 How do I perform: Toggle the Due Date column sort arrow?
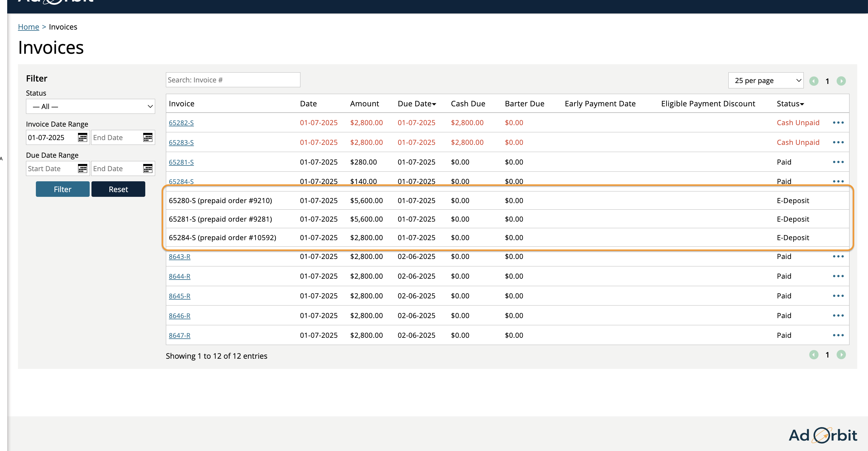[x=435, y=104]
